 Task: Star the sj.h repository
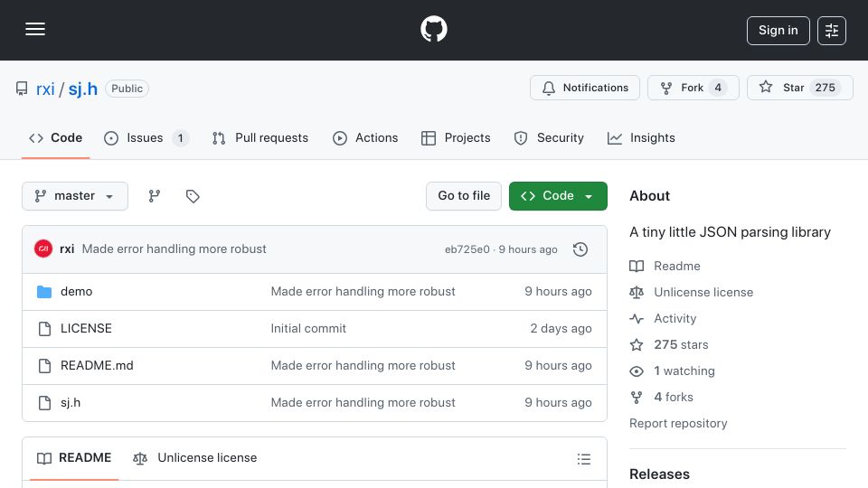[x=799, y=88]
